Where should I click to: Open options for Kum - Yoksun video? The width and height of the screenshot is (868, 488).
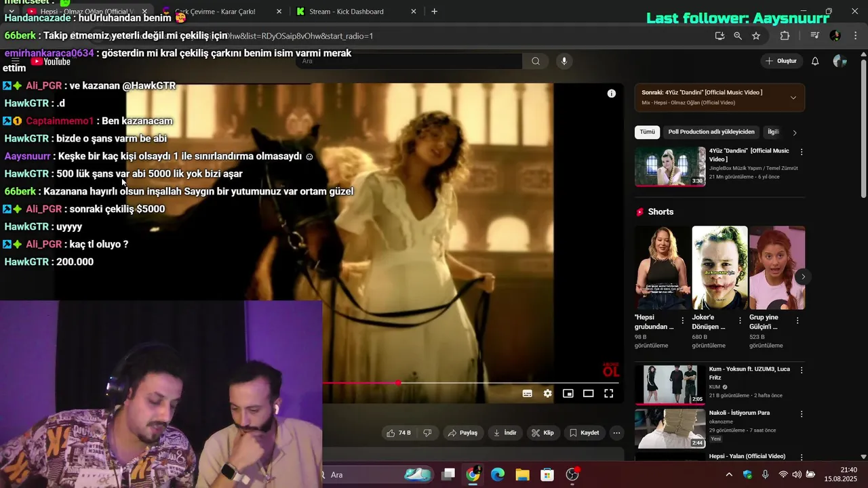coord(801,370)
